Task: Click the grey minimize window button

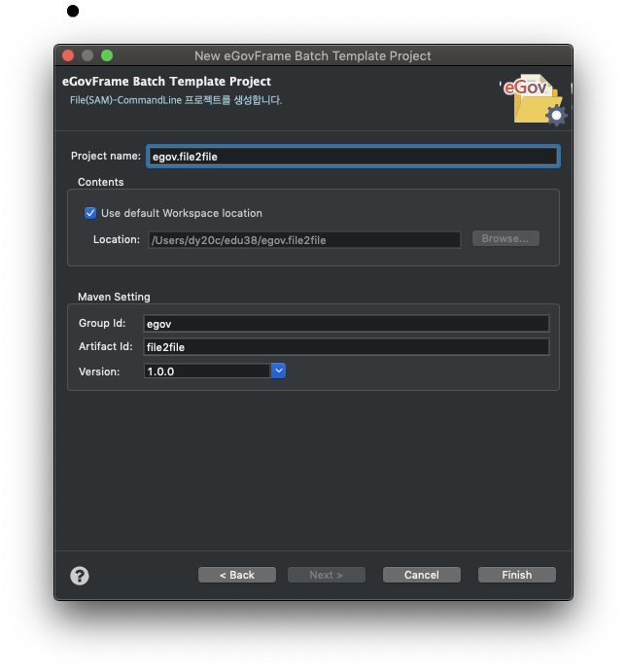Action: pyautogui.click(x=87, y=55)
